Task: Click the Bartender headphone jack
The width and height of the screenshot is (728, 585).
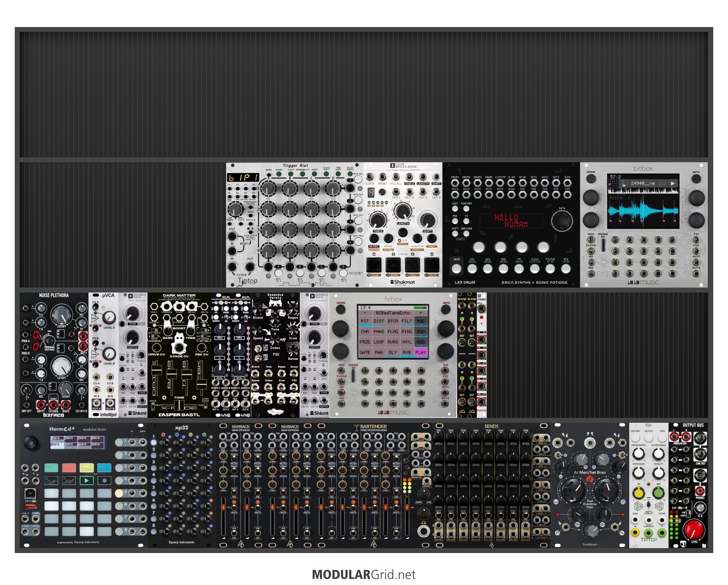Action: [x=423, y=531]
